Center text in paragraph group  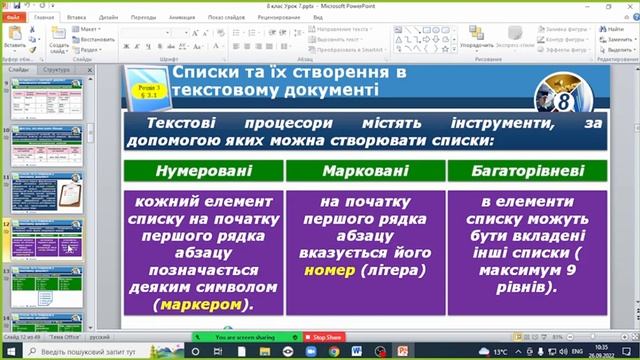click(x=247, y=47)
